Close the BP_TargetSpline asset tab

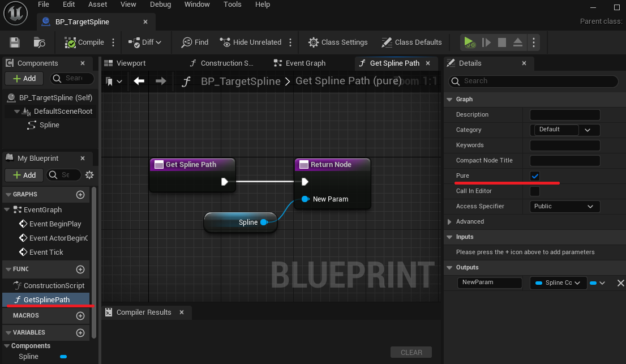(145, 22)
